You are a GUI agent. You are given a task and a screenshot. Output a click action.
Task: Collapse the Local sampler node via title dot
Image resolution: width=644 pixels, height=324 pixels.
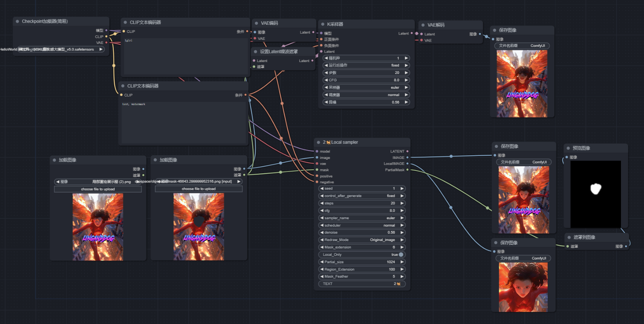pos(319,142)
